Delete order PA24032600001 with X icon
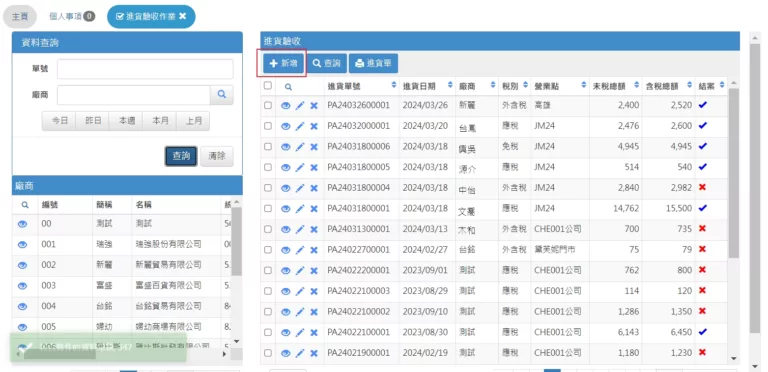 click(x=314, y=105)
